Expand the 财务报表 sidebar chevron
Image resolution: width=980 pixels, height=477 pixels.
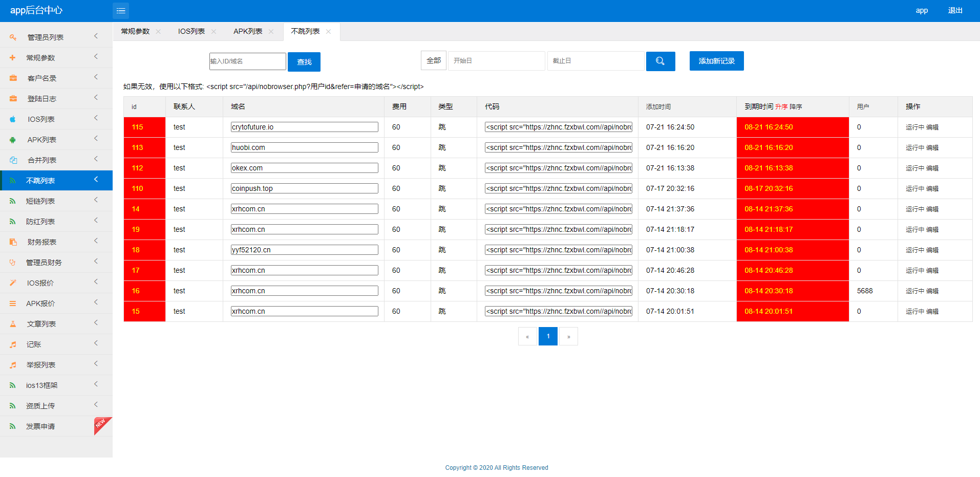(x=96, y=241)
